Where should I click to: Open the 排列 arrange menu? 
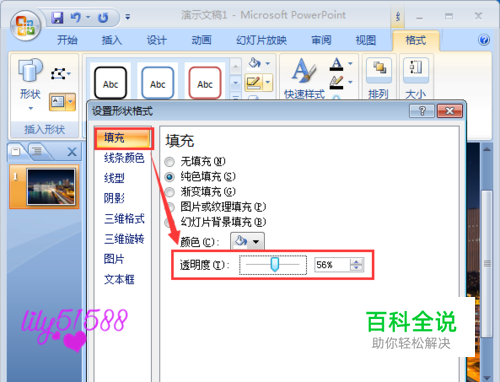[379, 78]
